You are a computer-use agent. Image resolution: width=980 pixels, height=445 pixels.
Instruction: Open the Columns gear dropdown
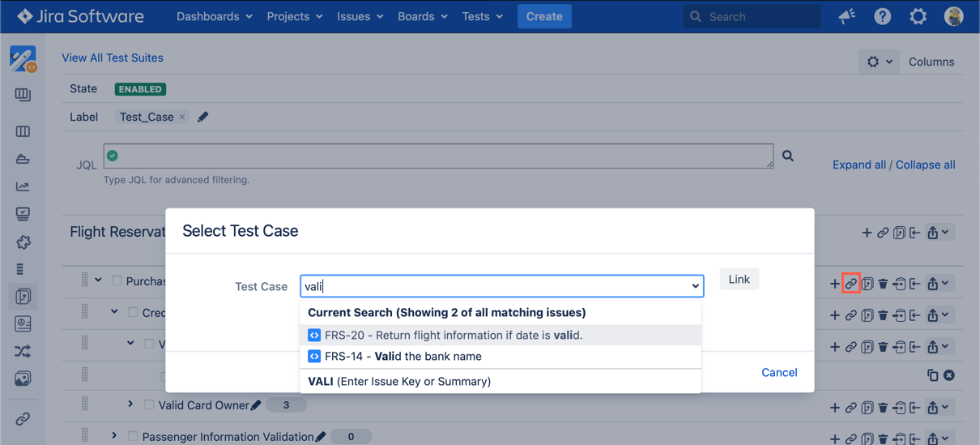(879, 62)
